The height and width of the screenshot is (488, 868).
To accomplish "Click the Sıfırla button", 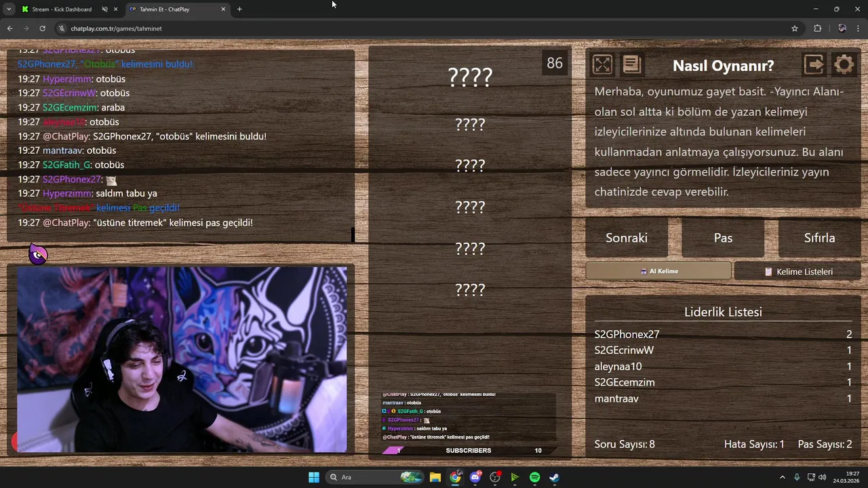I will [x=819, y=238].
